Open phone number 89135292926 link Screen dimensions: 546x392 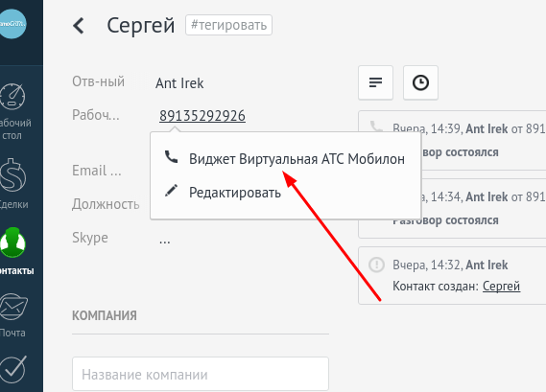[202, 116]
